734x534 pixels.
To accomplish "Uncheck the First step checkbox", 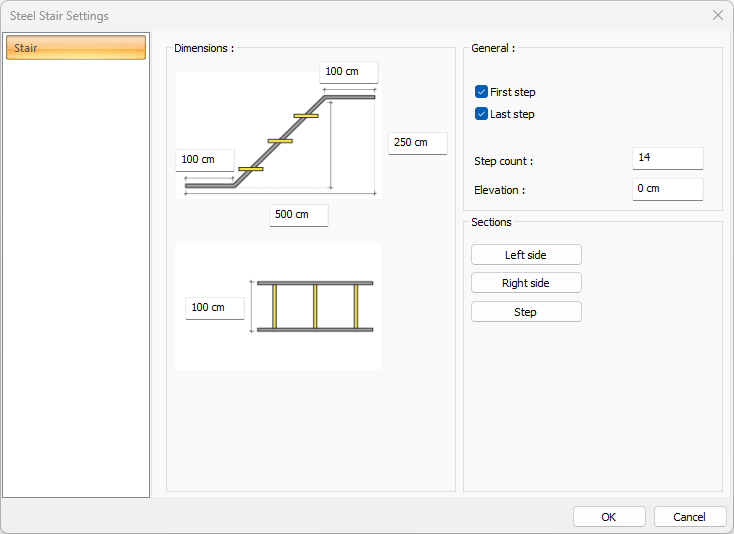I will pos(482,92).
